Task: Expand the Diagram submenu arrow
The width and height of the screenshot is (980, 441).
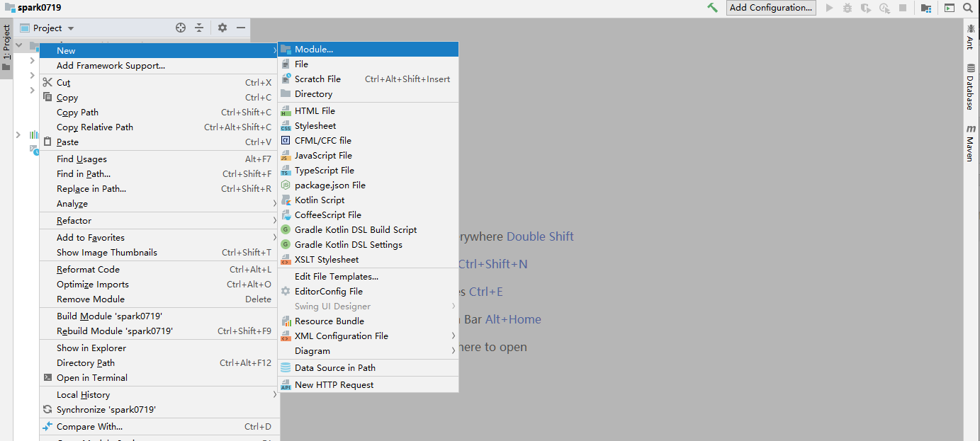Action: point(453,350)
